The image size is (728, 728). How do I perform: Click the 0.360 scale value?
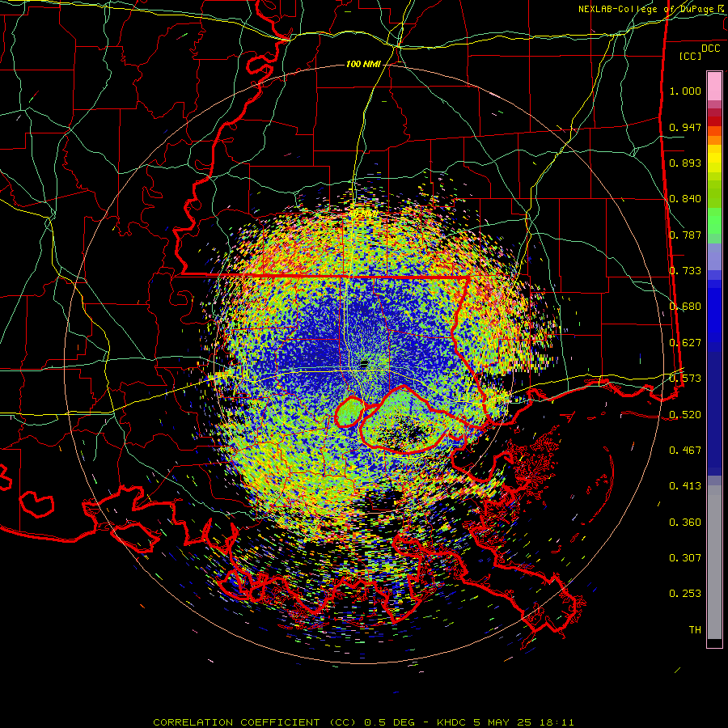[x=685, y=523]
